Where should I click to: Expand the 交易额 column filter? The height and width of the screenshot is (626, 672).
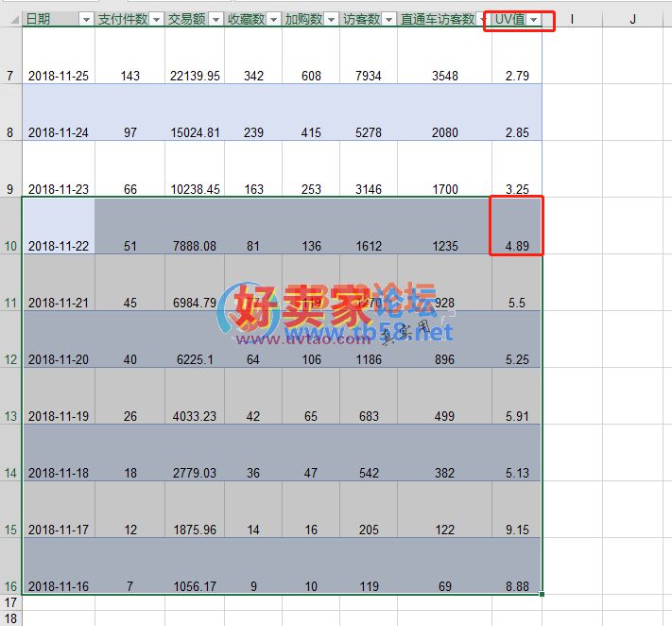(215, 20)
